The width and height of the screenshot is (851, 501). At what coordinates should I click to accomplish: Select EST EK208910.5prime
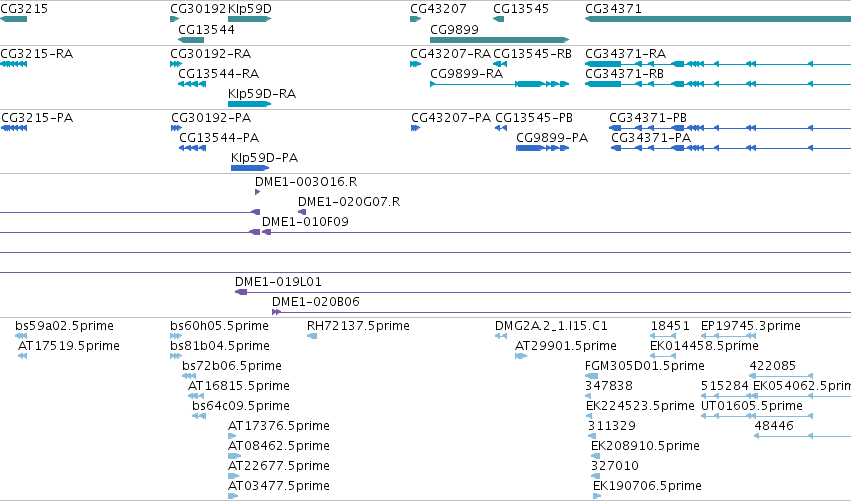pyautogui.click(x=645, y=446)
